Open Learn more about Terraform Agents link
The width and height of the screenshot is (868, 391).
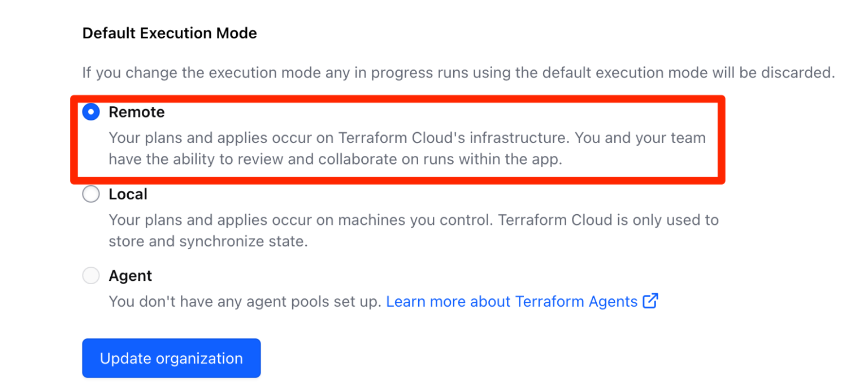tap(514, 301)
